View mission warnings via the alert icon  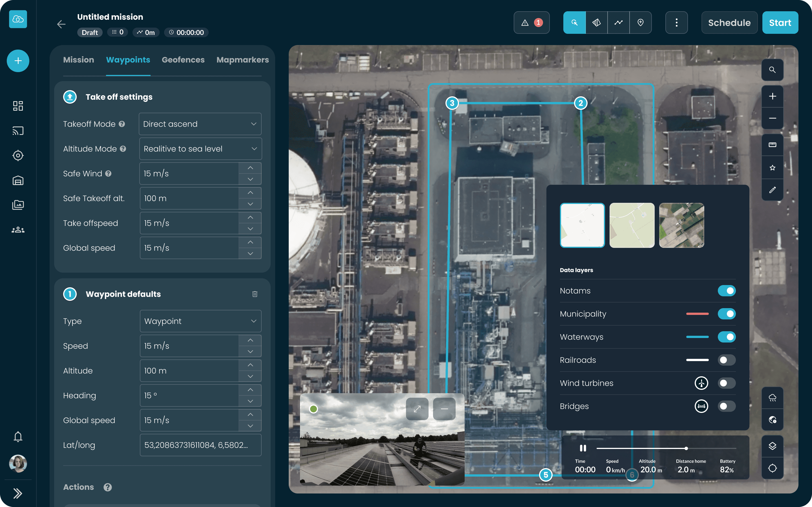pyautogui.click(x=531, y=23)
